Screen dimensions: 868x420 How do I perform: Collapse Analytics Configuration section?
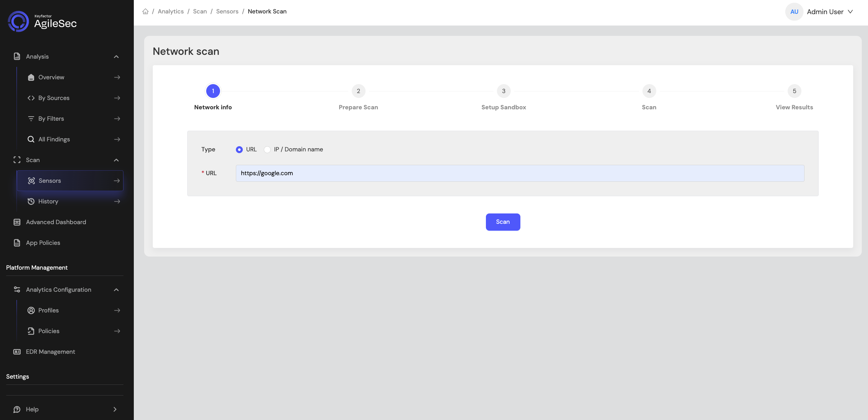coord(116,290)
